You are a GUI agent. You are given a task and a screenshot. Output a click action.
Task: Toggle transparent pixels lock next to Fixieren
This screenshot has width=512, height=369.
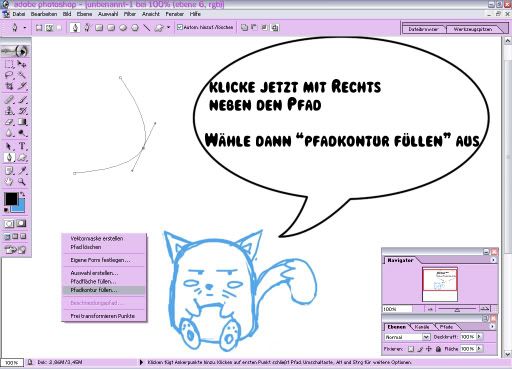(411, 349)
